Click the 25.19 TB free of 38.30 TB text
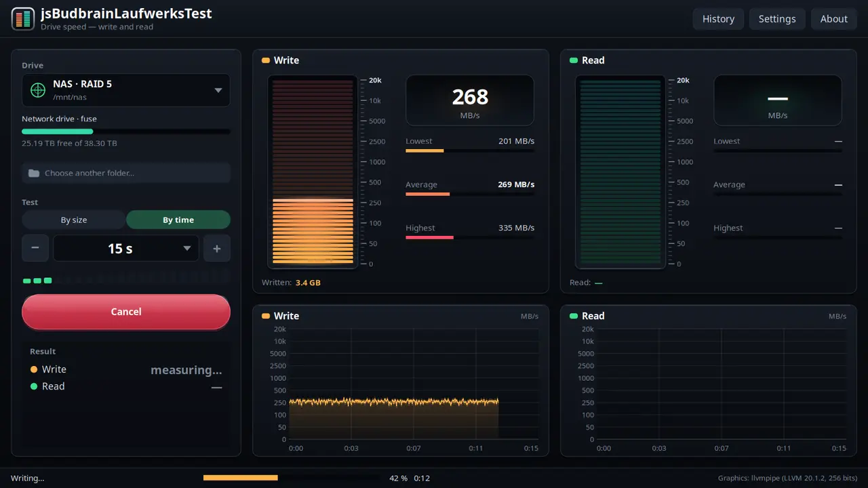This screenshot has height=488, width=868. pos(69,144)
